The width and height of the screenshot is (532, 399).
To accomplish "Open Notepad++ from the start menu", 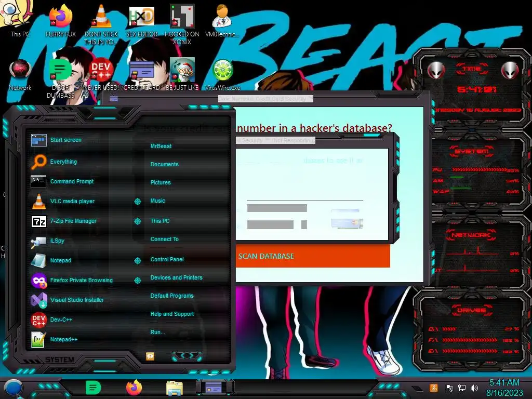I will pos(64,339).
